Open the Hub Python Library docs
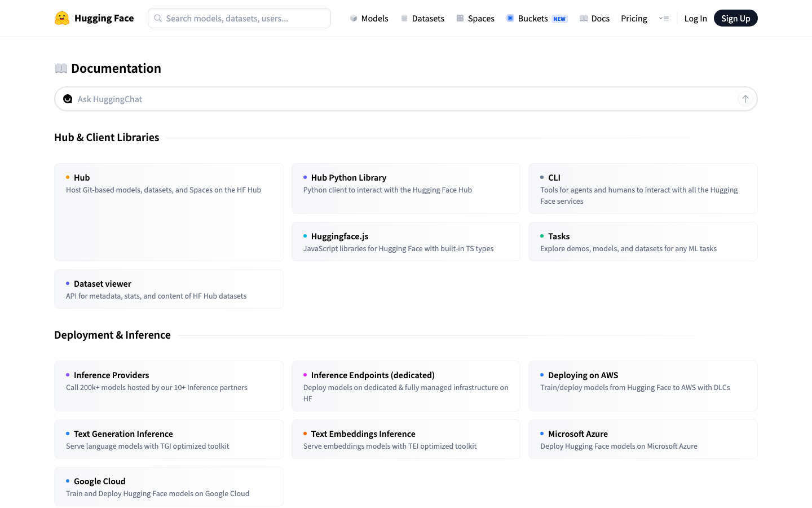This screenshot has width=812, height=508. 405,189
